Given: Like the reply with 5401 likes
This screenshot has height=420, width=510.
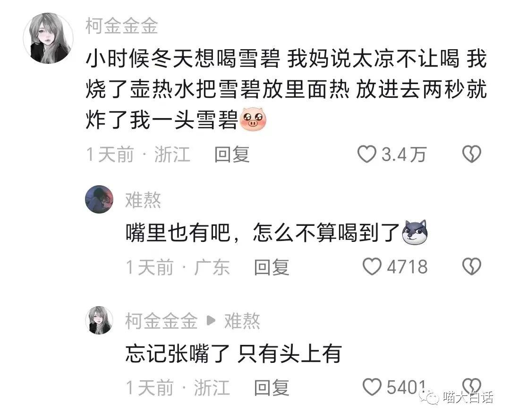Looking at the screenshot, I should coord(372,387).
